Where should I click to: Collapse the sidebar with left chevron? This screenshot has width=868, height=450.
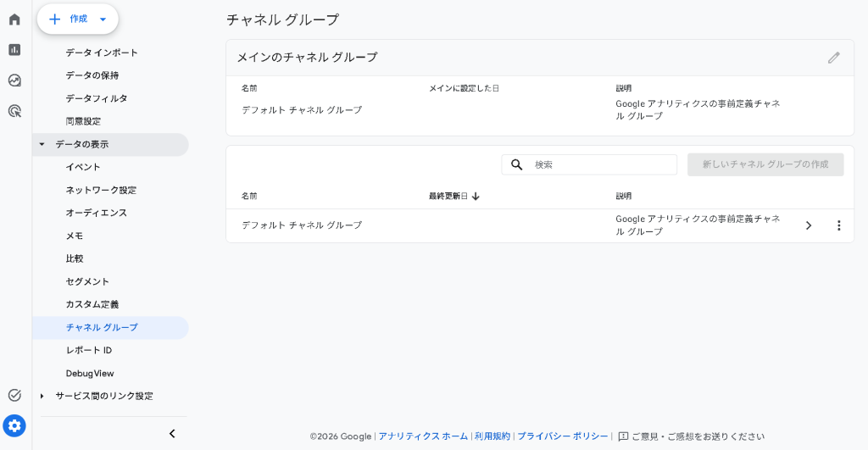tap(172, 433)
